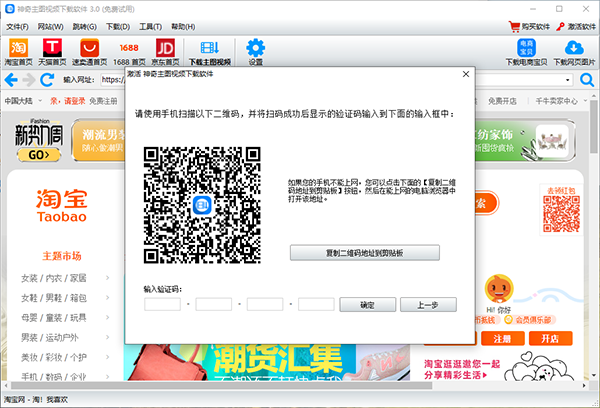
Task: Open the settings gear icon
Action: click(x=255, y=50)
